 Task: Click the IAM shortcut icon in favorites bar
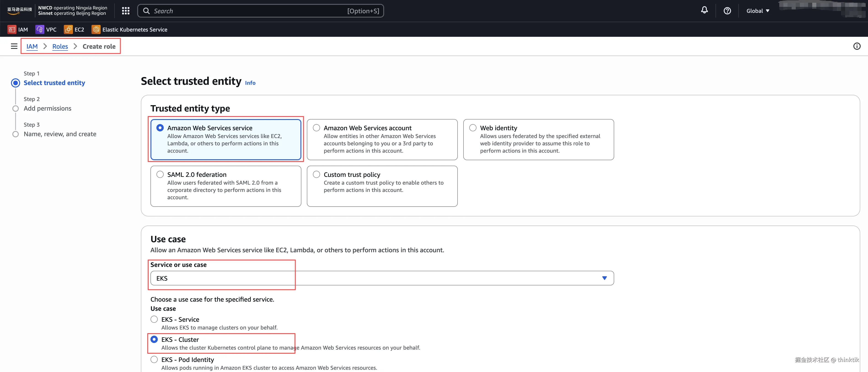coord(12,30)
